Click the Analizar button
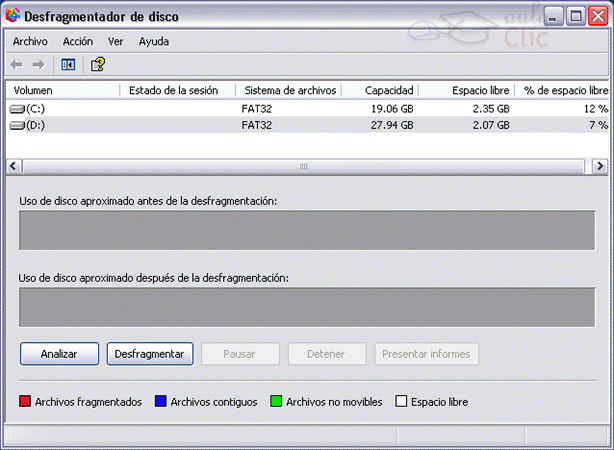 [60, 354]
